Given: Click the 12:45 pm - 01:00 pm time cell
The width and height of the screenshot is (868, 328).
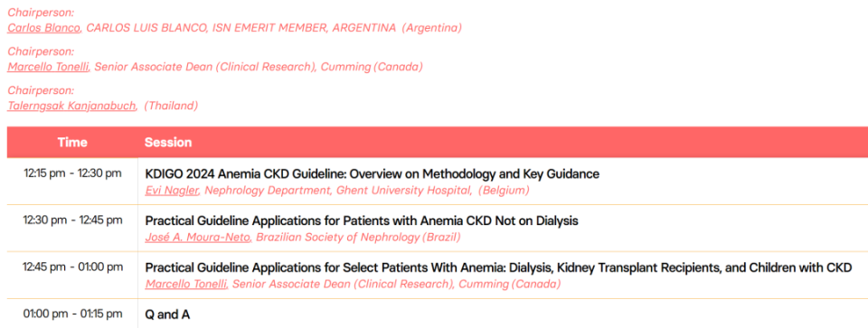Looking at the screenshot, I should click(x=72, y=267).
